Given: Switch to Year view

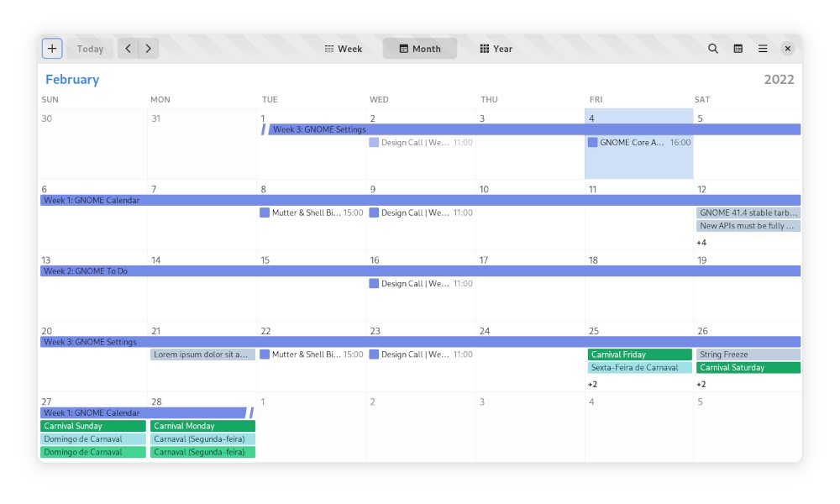Looking at the screenshot, I should point(496,49).
